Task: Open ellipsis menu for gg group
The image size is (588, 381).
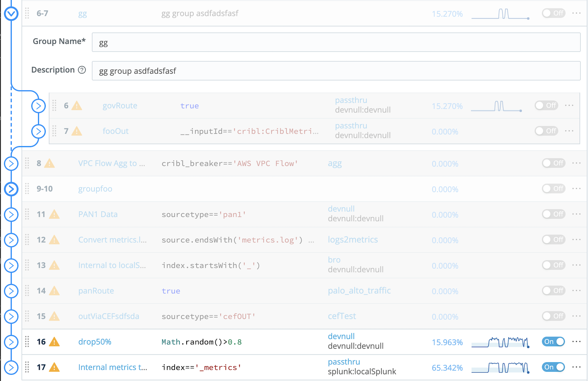Action: click(576, 13)
